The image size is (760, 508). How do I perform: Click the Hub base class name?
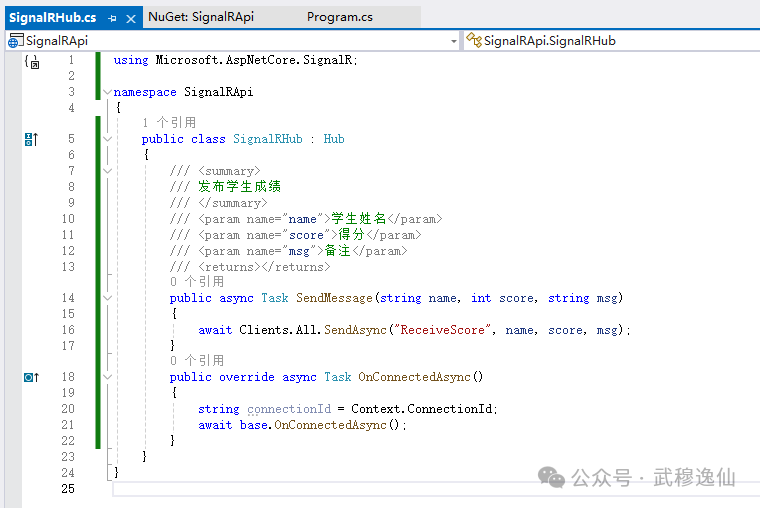334,139
